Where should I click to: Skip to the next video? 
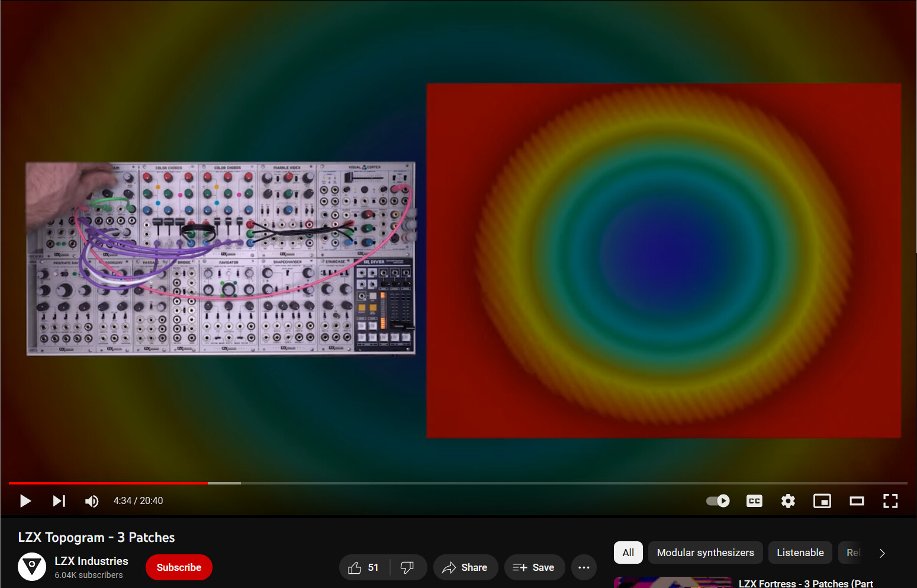pos(59,501)
